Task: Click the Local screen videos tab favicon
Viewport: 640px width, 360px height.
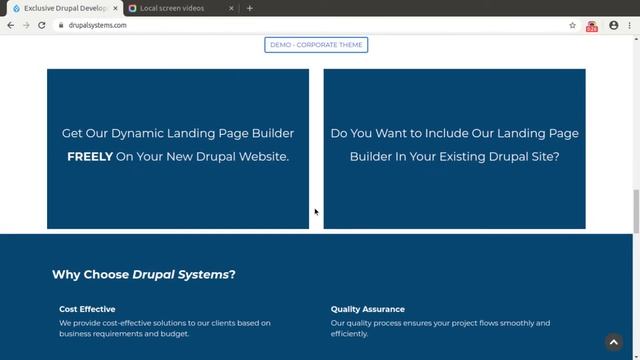Action: pos(132,8)
